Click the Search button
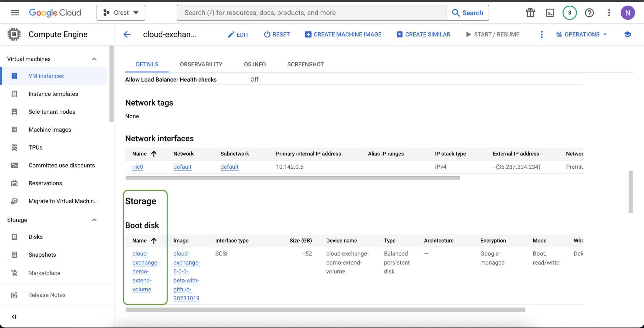Viewport: 644px width, 328px height. (468, 13)
